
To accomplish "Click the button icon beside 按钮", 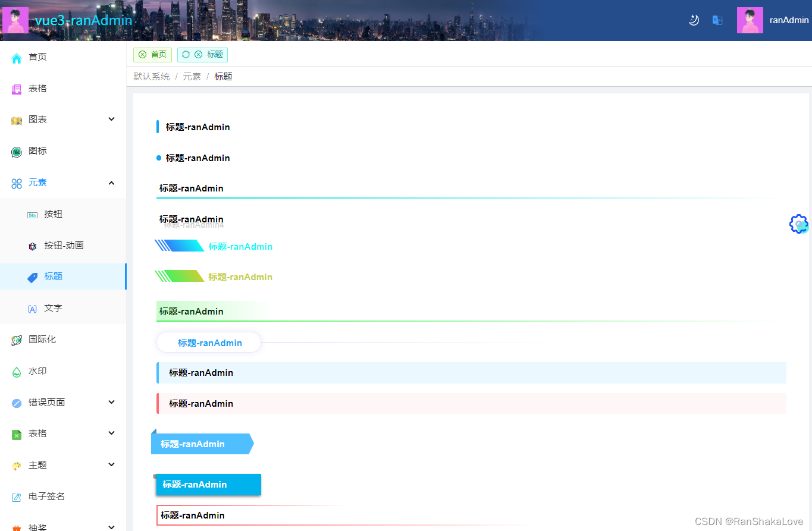I will [32, 215].
